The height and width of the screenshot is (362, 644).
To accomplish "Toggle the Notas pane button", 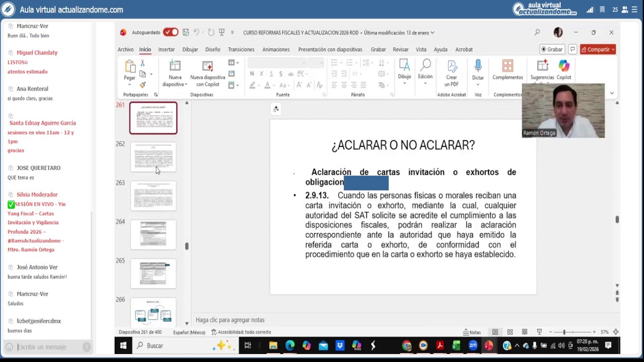I will 472,332.
